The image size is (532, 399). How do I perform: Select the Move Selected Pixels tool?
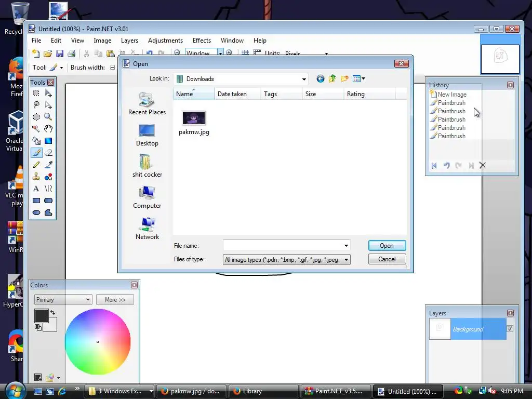[x=48, y=93]
